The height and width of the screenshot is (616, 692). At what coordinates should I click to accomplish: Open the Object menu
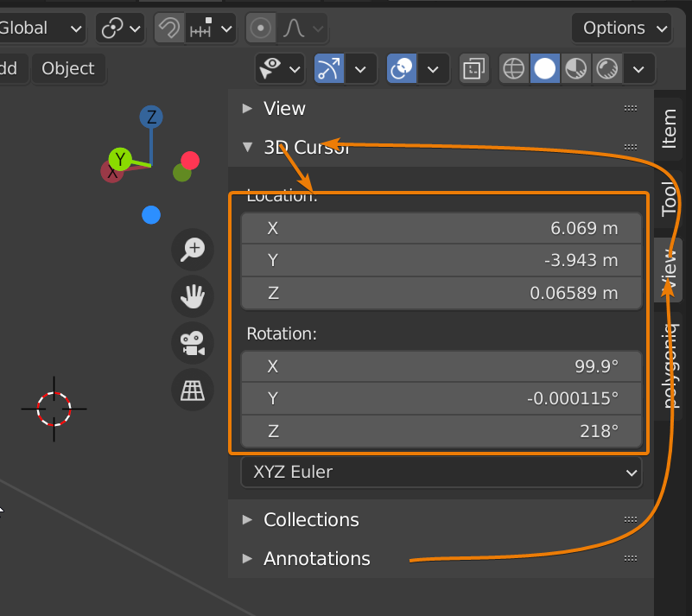coord(68,68)
